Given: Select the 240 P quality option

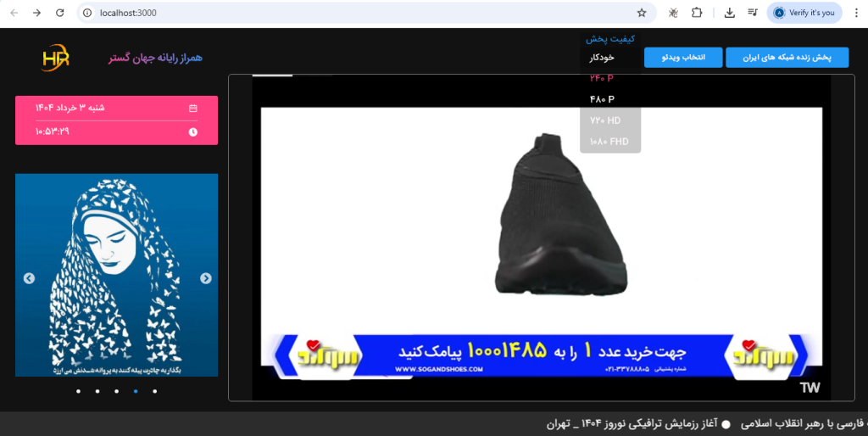Looking at the screenshot, I should [610, 78].
